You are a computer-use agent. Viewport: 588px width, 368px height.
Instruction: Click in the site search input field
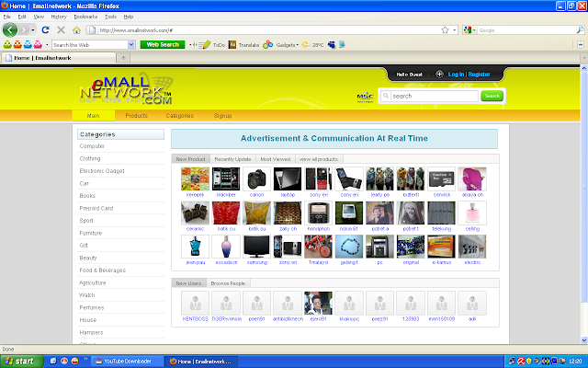(435, 96)
